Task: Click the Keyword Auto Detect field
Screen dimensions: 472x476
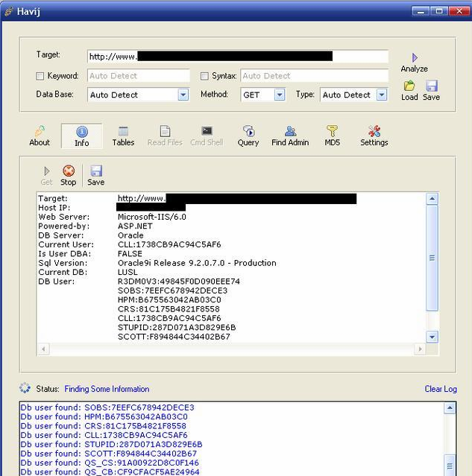Action: [139, 75]
